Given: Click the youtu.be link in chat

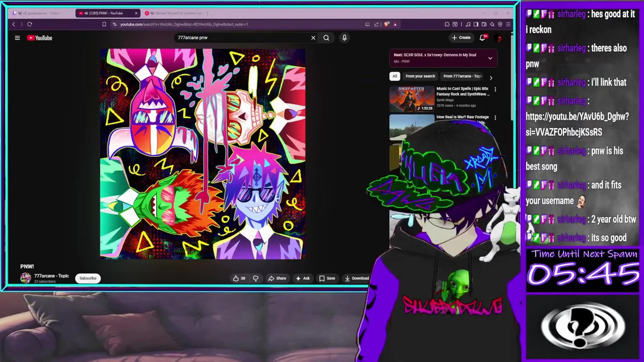Looking at the screenshot, I should tap(577, 124).
